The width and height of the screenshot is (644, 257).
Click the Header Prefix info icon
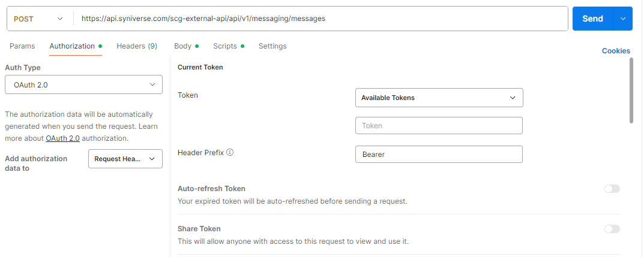[230, 153]
